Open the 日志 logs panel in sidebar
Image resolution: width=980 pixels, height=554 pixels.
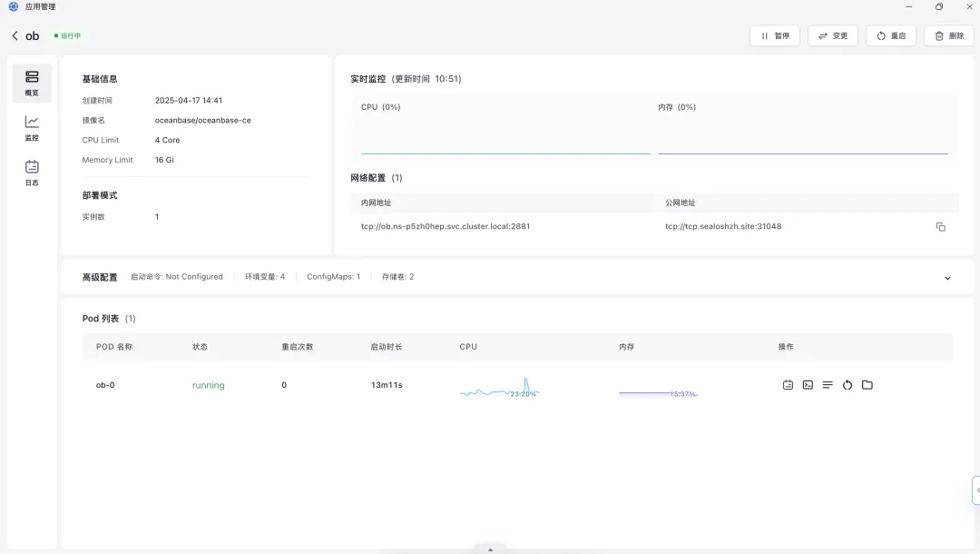tap(32, 173)
